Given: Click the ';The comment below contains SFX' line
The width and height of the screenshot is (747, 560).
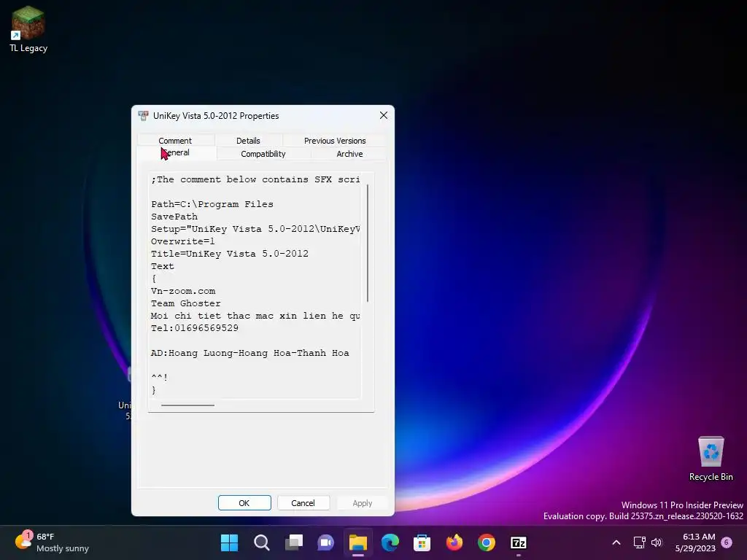Looking at the screenshot, I should 255,179.
